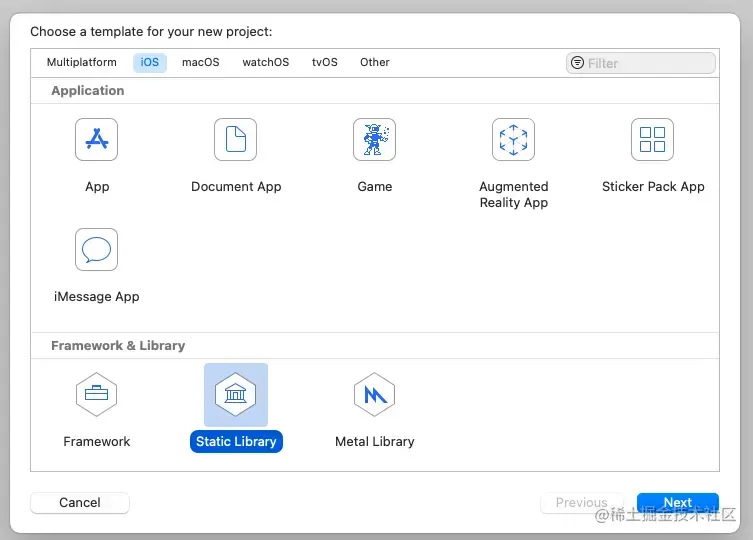Click the "Framework" template label
The height and width of the screenshot is (540, 753).
(97, 442)
